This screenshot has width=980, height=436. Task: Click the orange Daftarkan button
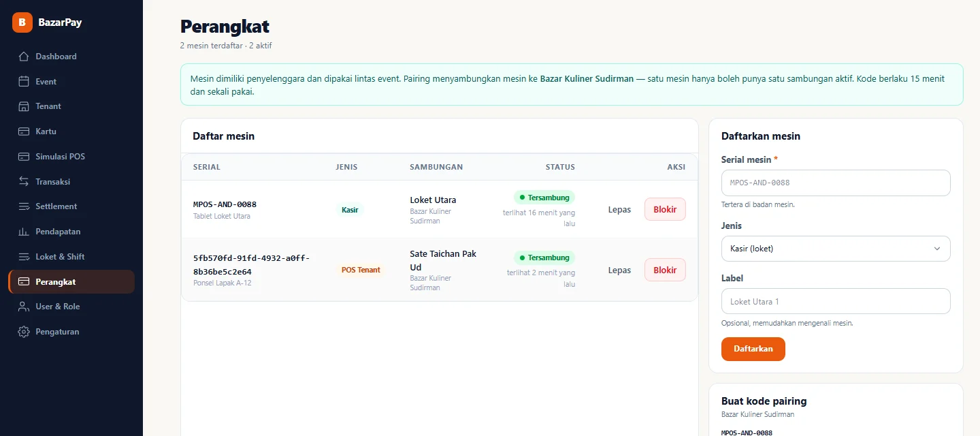click(753, 349)
